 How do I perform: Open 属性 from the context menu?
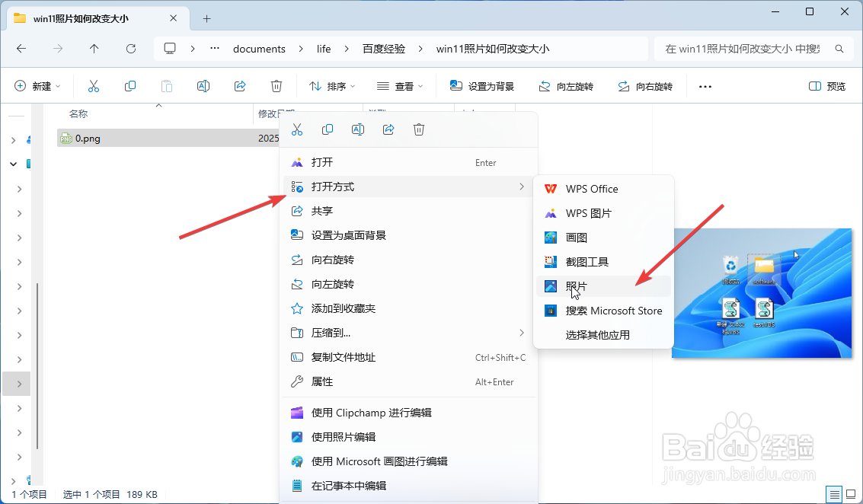tap(320, 381)
